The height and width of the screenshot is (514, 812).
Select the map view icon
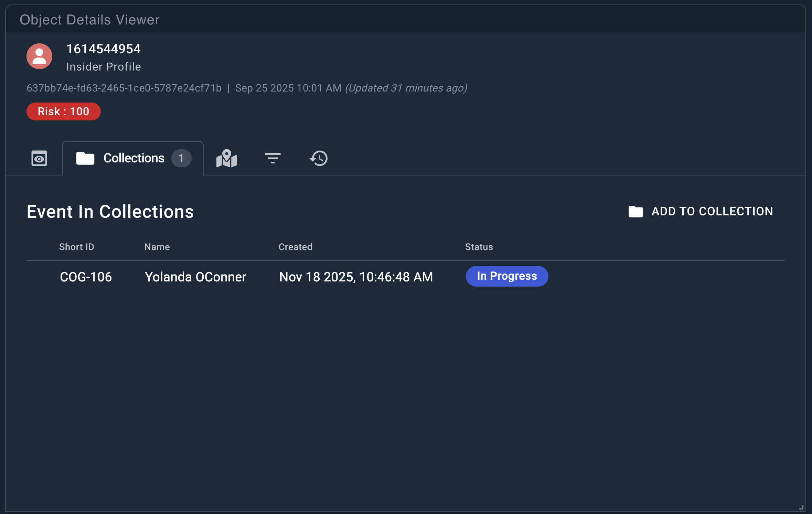point(227,158)
